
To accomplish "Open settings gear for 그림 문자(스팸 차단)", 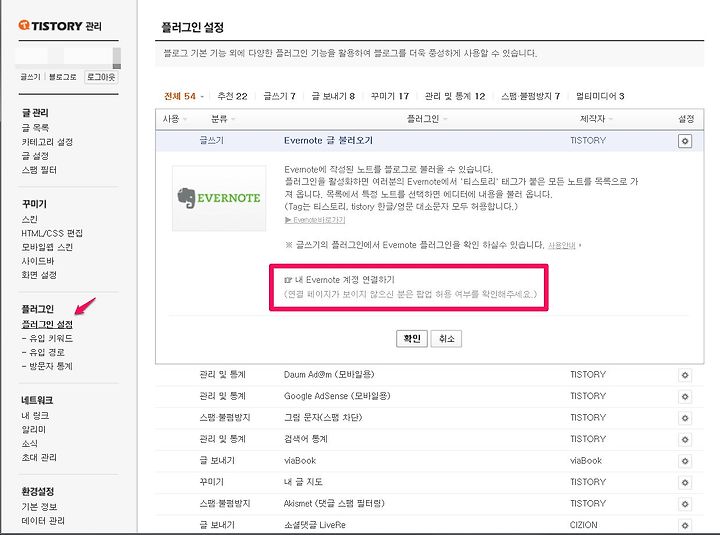I will 685,418.
